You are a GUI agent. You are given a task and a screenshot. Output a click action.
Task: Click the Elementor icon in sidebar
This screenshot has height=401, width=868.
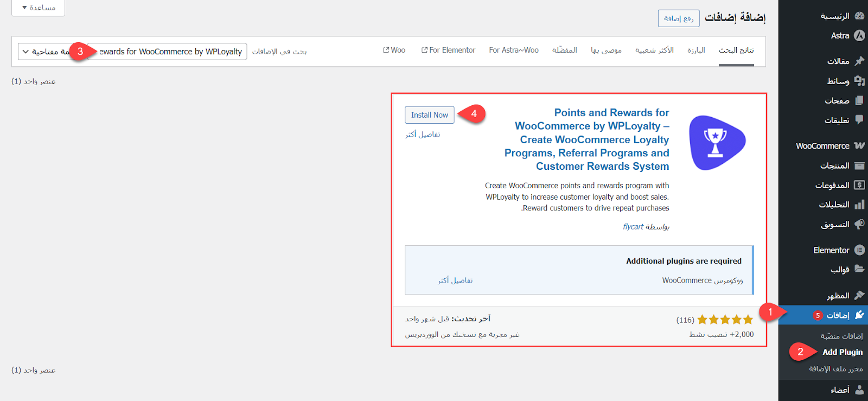pyautogui.click(x=859, y=250)
